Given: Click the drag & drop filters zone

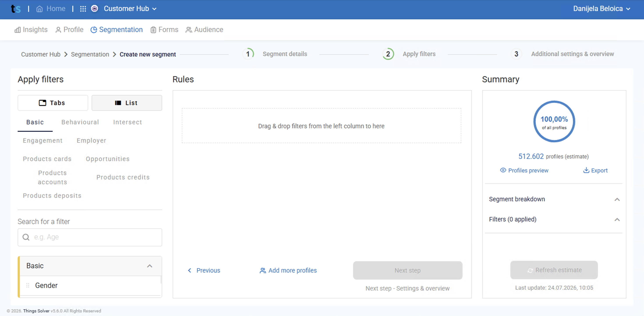Looking at the screenshot, I should (321, 126).
